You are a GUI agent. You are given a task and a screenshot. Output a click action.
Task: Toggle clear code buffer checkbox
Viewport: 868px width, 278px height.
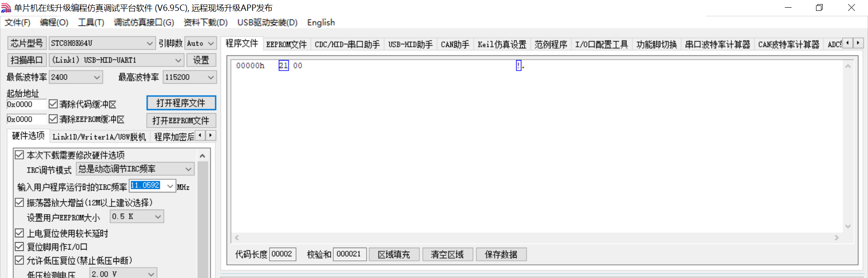(x=53, y=104)
